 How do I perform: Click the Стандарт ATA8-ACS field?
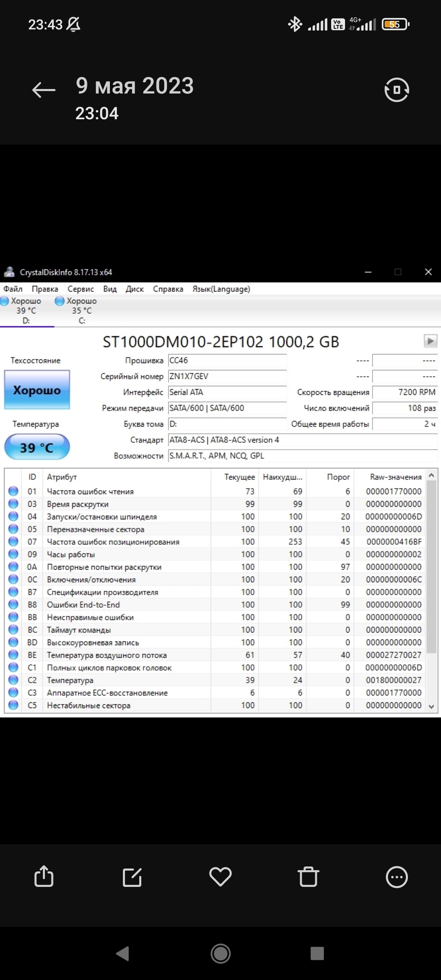(303, 440)
